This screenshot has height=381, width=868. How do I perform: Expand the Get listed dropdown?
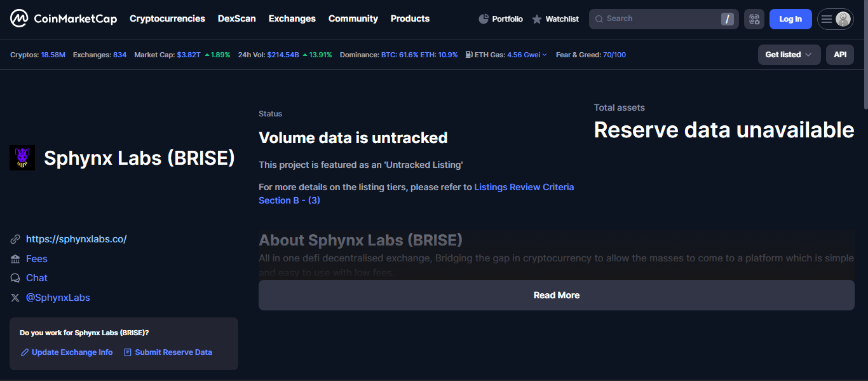(x=789, y=55)
